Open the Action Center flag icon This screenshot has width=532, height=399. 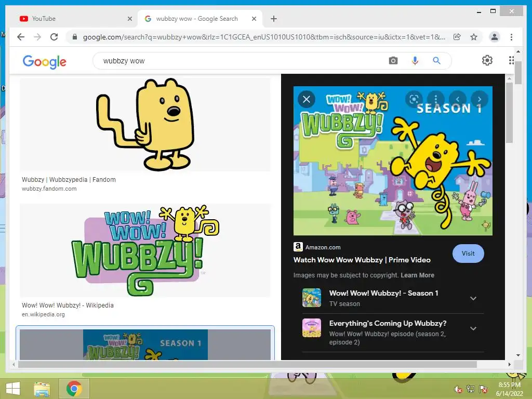coord(483,389)
